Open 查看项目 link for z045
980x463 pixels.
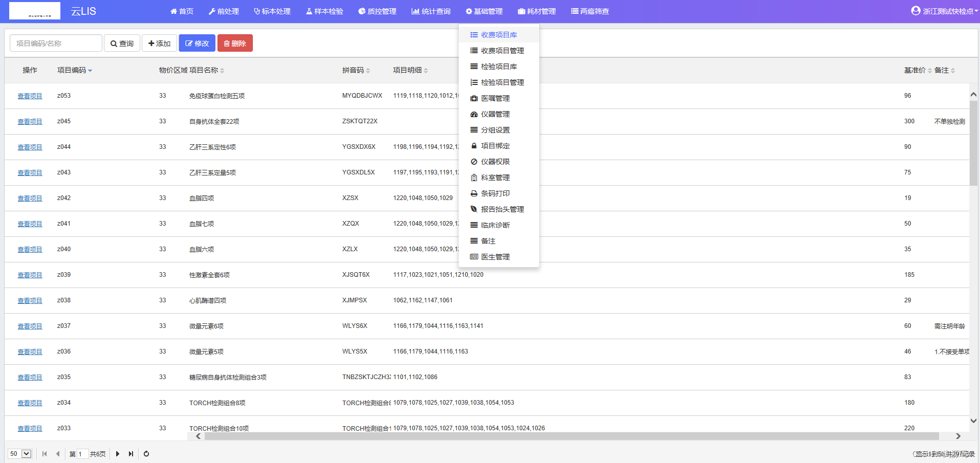click(x=30, y=122)
